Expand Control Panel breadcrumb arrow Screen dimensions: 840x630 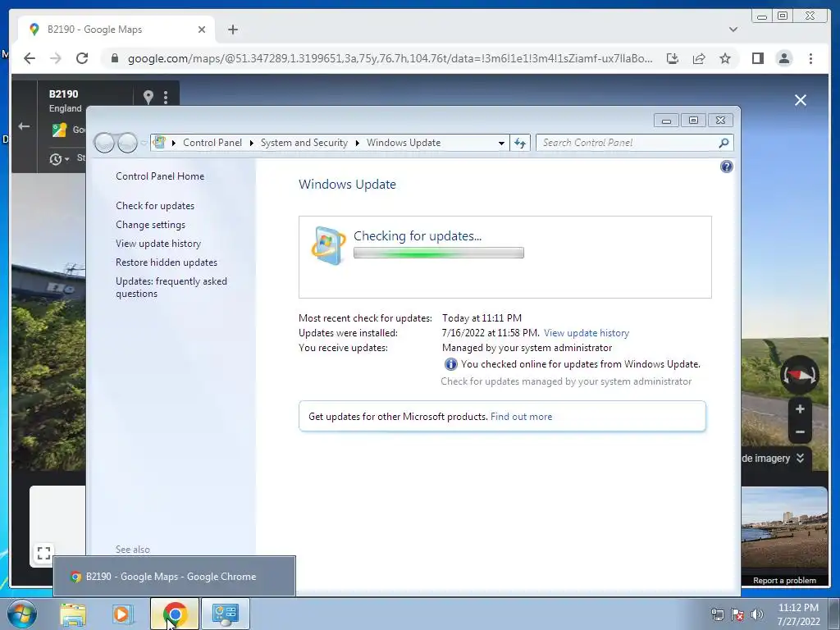click(251, 143)
